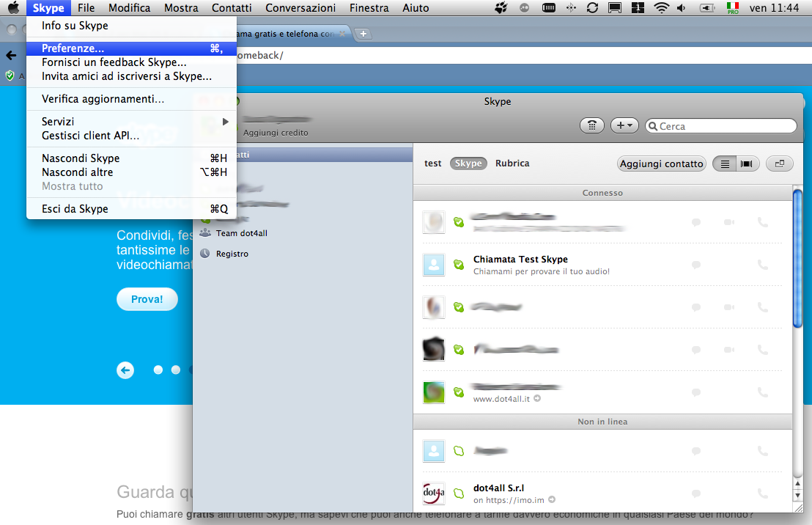The height and width of the screenshot is (525, 812).
Task: Switch contacts to list view
Action: tap(725, 164)
